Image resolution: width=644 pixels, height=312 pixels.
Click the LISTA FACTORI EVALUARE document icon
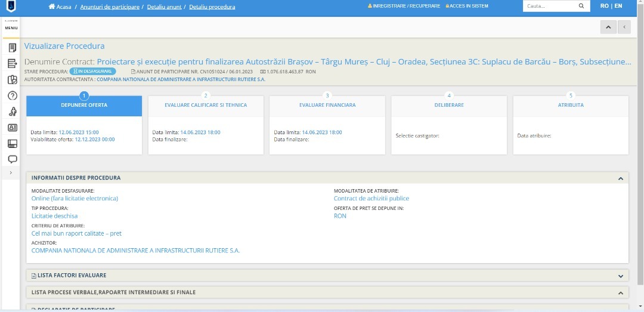tap(34, 276)
